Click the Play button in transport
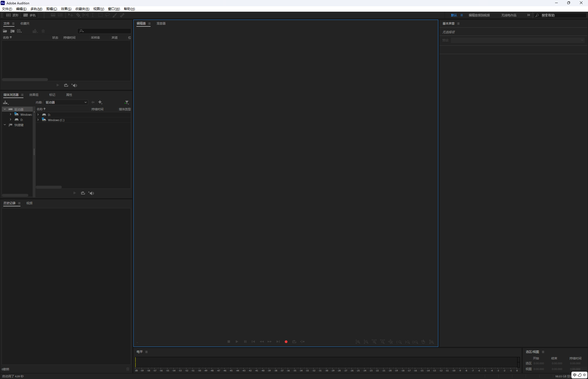This screenshot has height=379, width=588. click(x=237, y=342)
